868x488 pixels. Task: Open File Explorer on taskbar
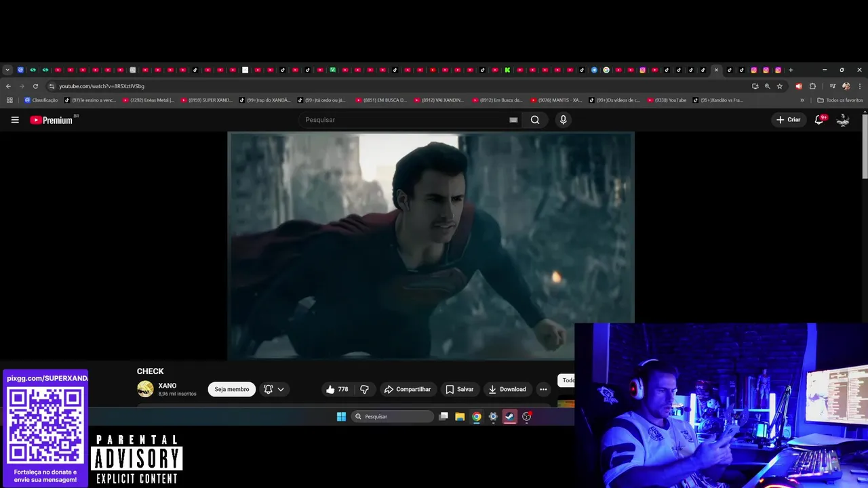click(460, 417)
